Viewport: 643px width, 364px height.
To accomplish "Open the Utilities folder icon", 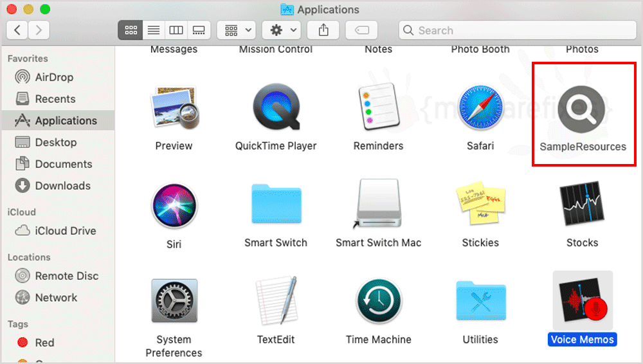I will click(x=480, y=300).
